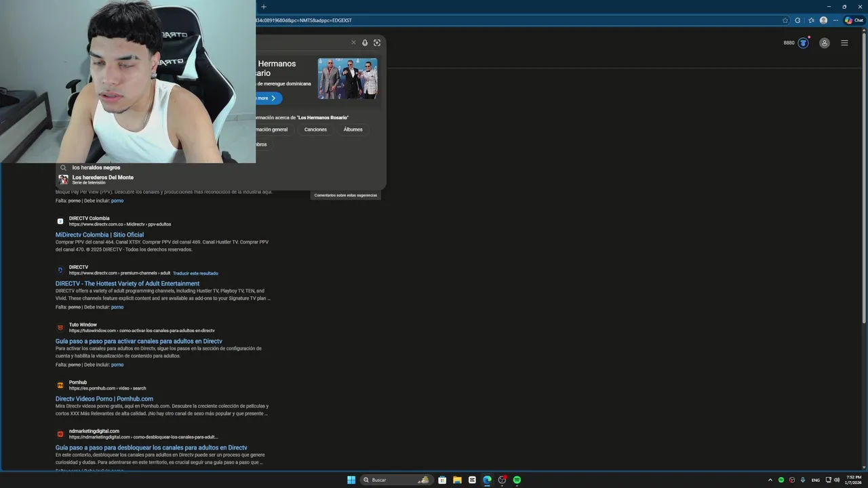
Task: Open Spotify from the taskbar
Action: [517, 480]
